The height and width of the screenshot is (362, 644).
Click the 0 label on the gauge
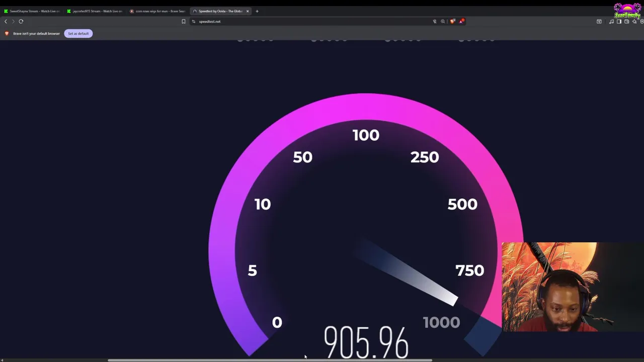point(277,322)
